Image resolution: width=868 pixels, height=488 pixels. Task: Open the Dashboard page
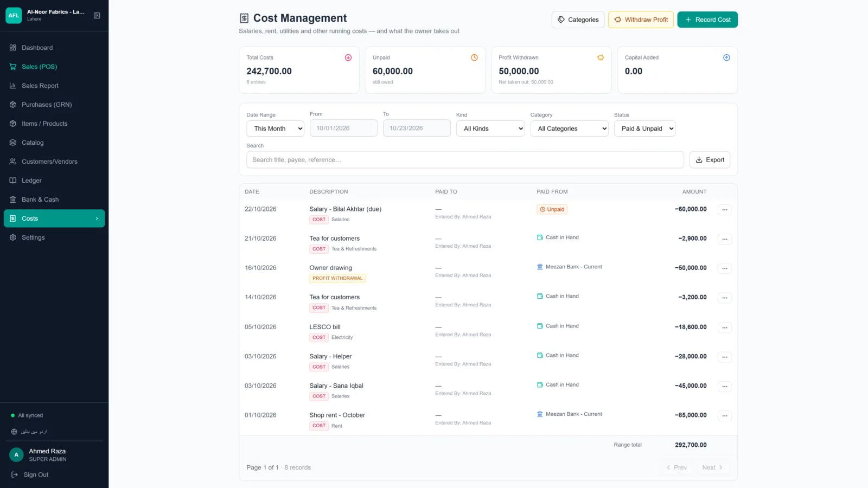(x=54, y=48)
